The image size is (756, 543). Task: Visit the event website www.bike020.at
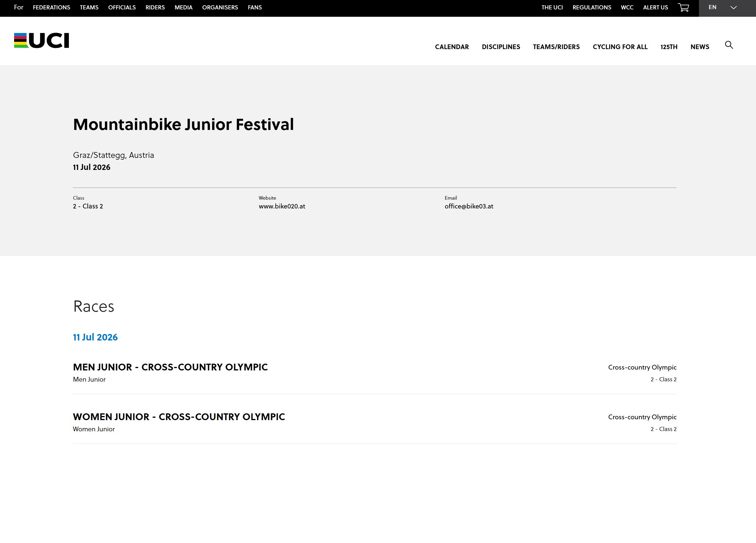point(282,206)
